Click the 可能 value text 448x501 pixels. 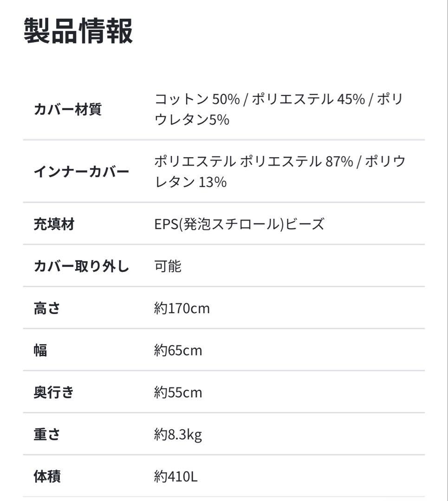(x=168, y=266)
